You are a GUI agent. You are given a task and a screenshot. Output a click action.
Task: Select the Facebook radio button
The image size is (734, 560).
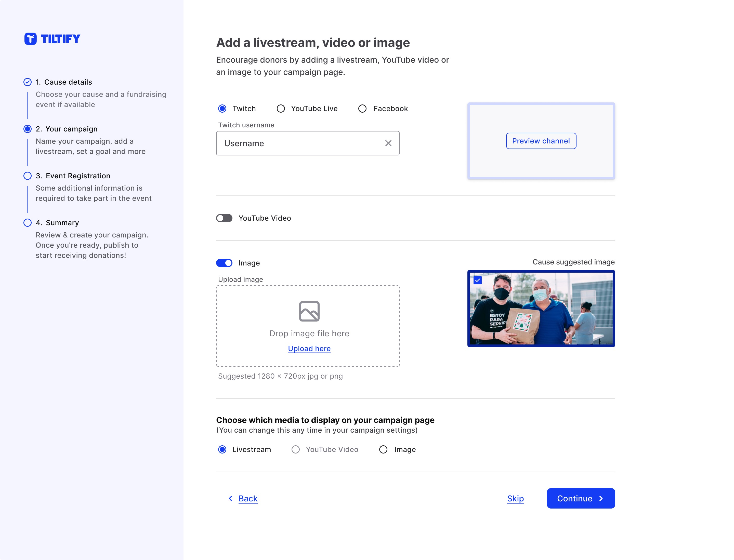[362, 109]
